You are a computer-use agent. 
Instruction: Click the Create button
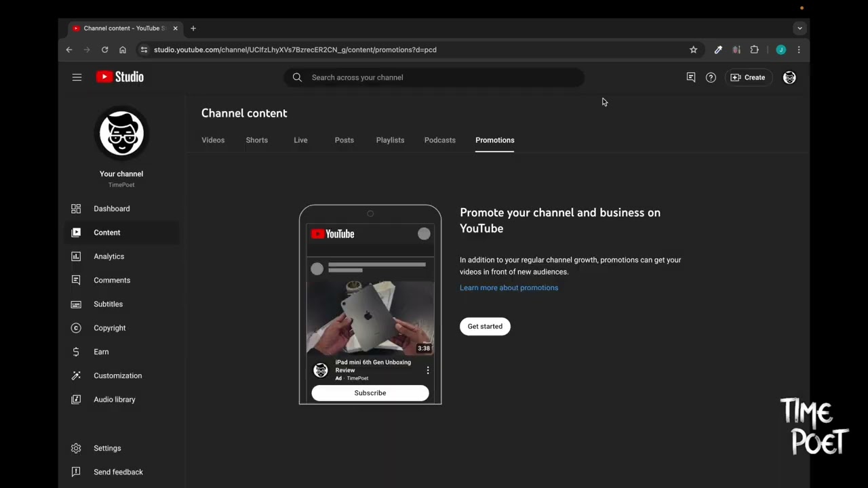pyautogui.click(x=748, y=77)
